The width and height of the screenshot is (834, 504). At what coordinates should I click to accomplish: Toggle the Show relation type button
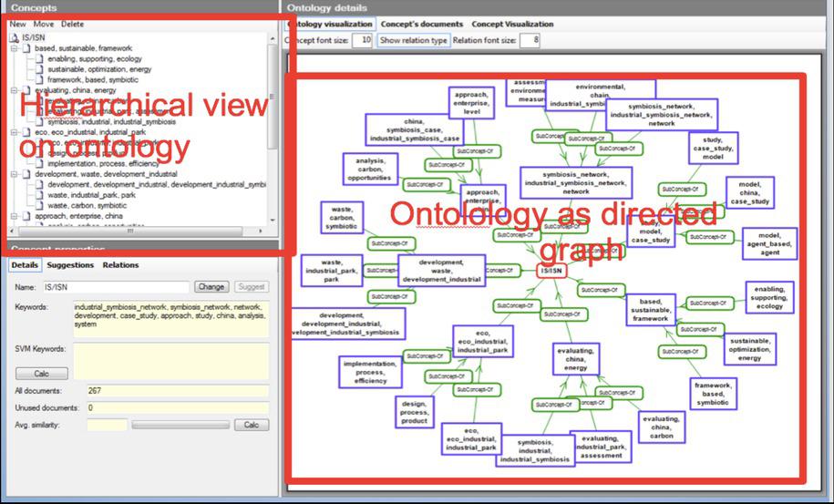414,41
